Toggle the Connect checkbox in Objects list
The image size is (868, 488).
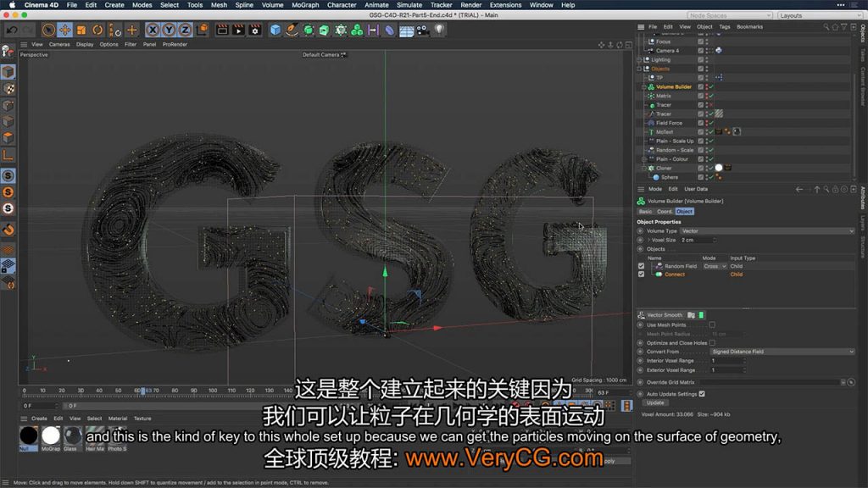click(x=642, y=274)
